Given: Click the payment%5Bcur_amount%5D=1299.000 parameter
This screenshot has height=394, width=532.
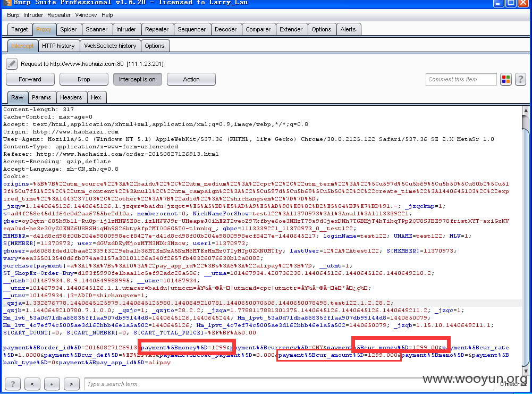Looking at the screenshot, I should [337, 355].
